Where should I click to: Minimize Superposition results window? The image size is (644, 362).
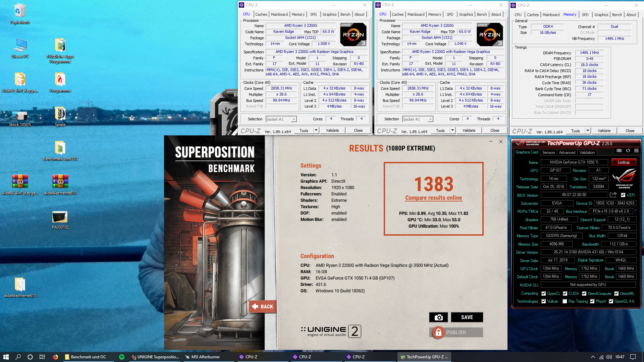point(491,142)
